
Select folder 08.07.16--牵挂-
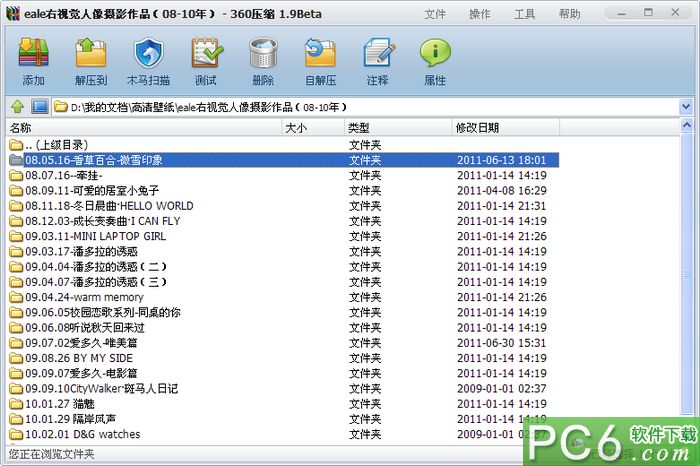click(x=283, y=175)
